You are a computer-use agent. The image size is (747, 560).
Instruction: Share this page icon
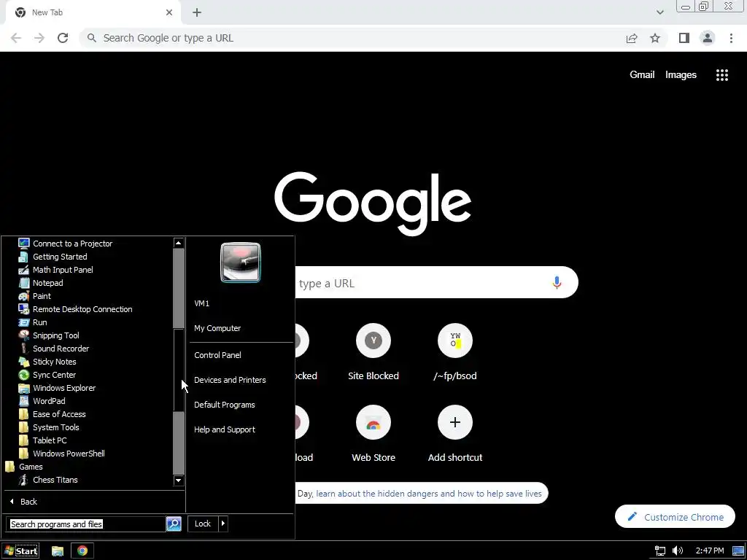(x=632, y=38)
